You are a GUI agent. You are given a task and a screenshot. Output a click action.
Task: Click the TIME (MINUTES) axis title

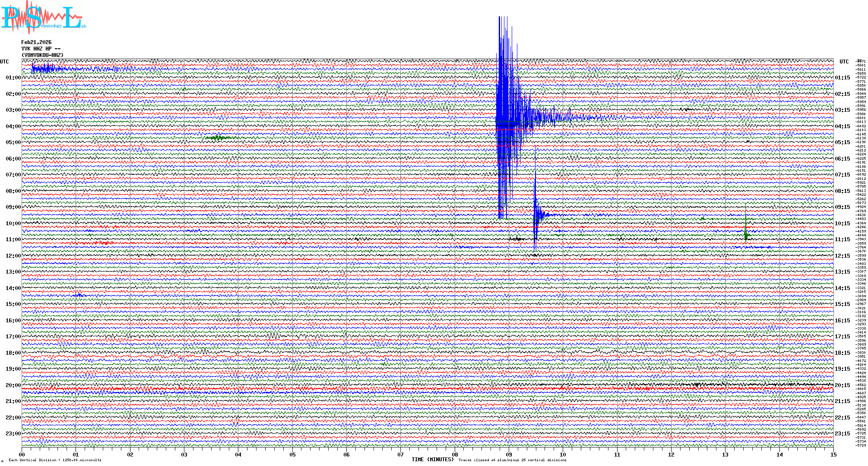point(433,460)
